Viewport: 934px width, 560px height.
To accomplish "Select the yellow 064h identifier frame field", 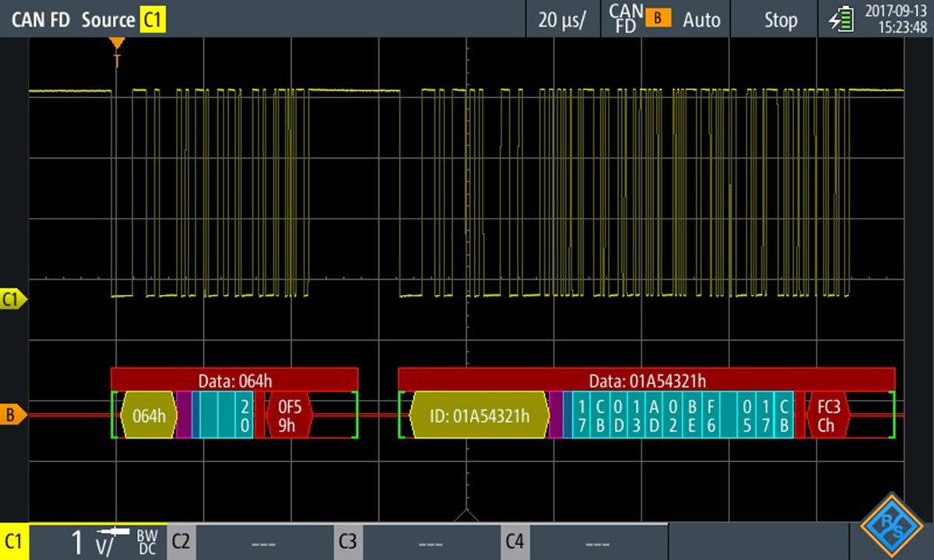I will 148,416.
